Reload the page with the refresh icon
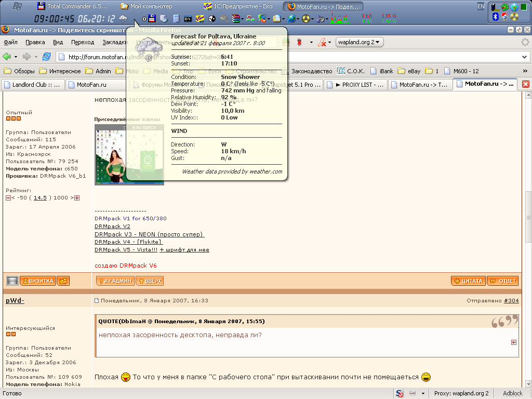 [x=46, y=57]
